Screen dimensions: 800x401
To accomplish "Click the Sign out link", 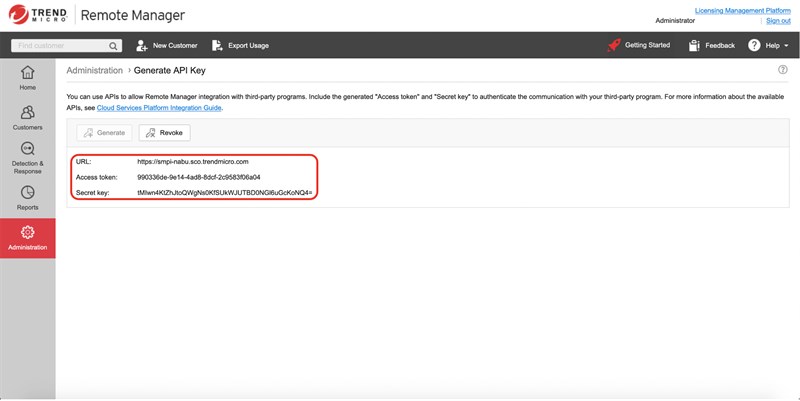I will click(777, 20).
